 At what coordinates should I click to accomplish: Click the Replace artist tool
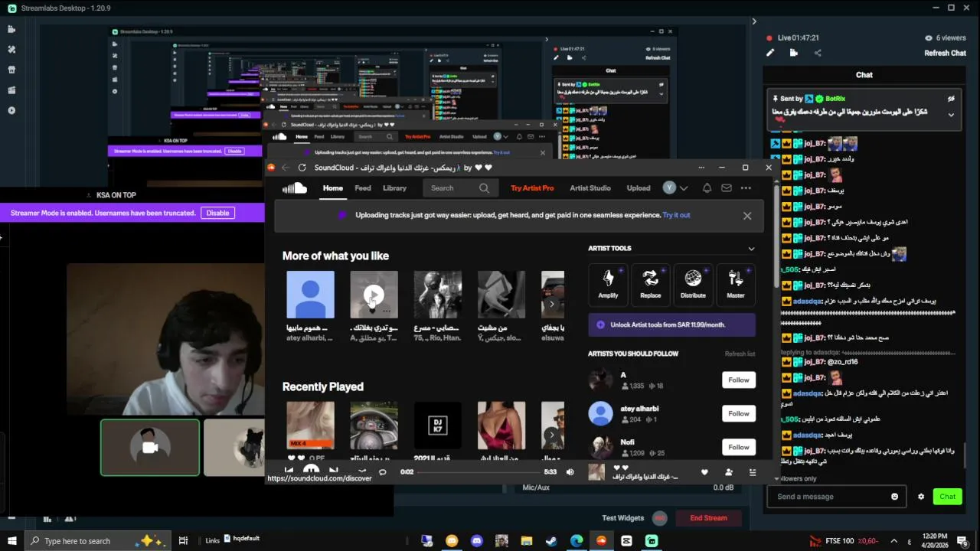pos(650,285)
